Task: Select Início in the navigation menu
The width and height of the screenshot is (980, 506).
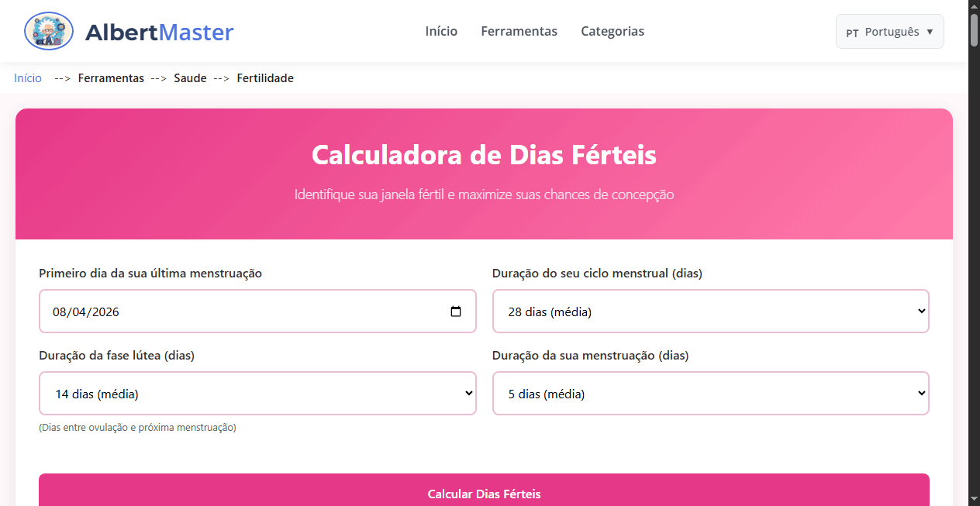Action: pyautogui.click(x=441, y=31)
